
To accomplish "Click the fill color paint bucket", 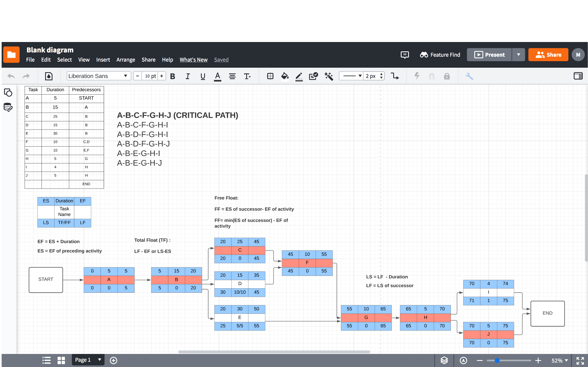I will pos(285,76).
